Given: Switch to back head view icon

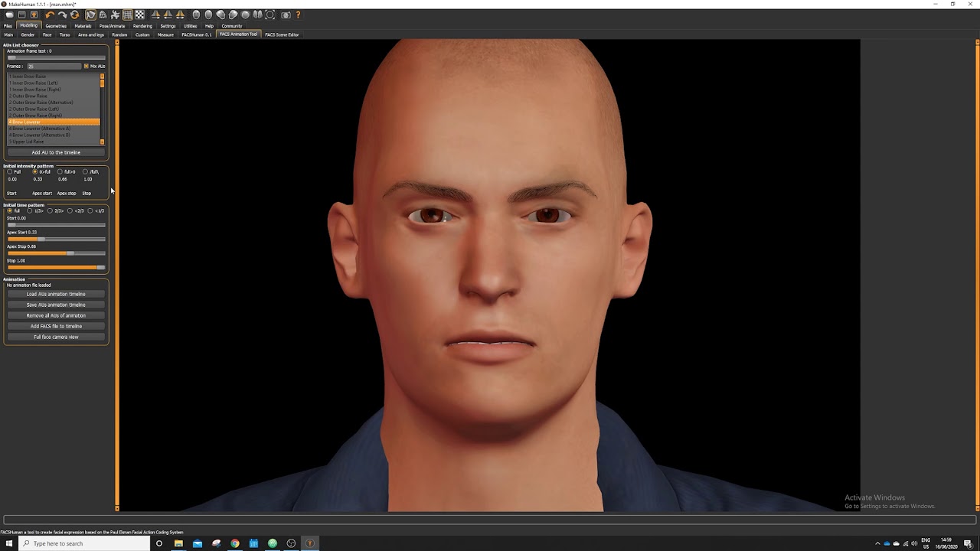Looking at the screenshot, I should coord(208,15).
